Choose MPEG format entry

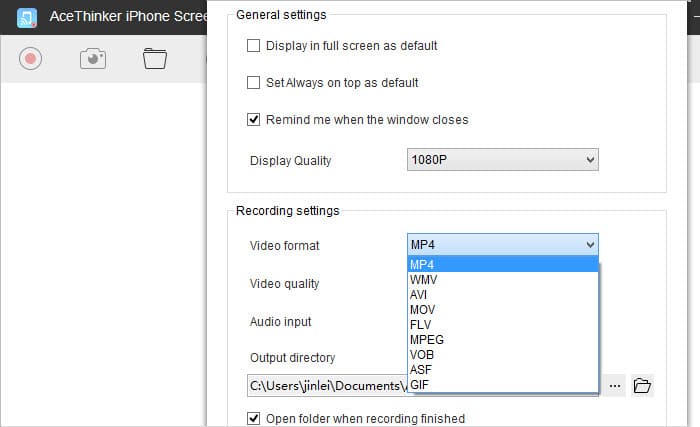[x=503, y=339]
